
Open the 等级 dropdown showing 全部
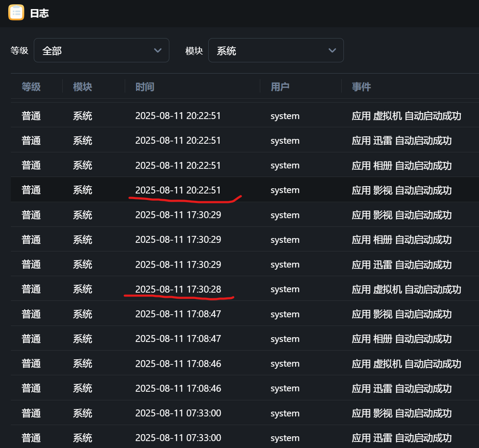click(x=101, y=50)
